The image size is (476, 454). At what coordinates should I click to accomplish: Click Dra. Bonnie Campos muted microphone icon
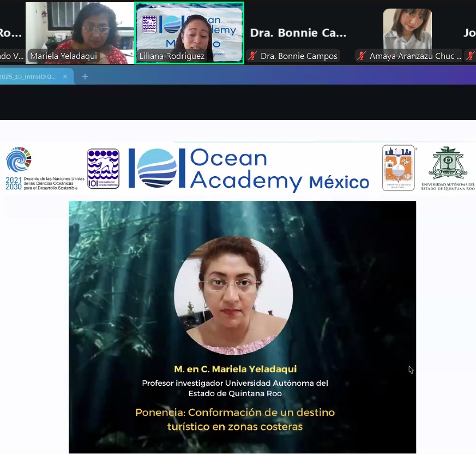(x=252, y=56)
